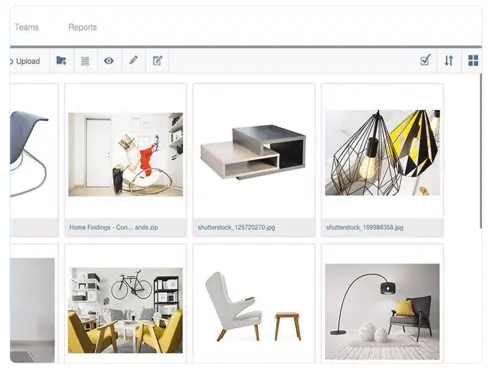The height and width of the screenshot is (378, 492).
Task: Toggle select-all checkbox icon
Action: pyautogui.click(x=425, y=60)
